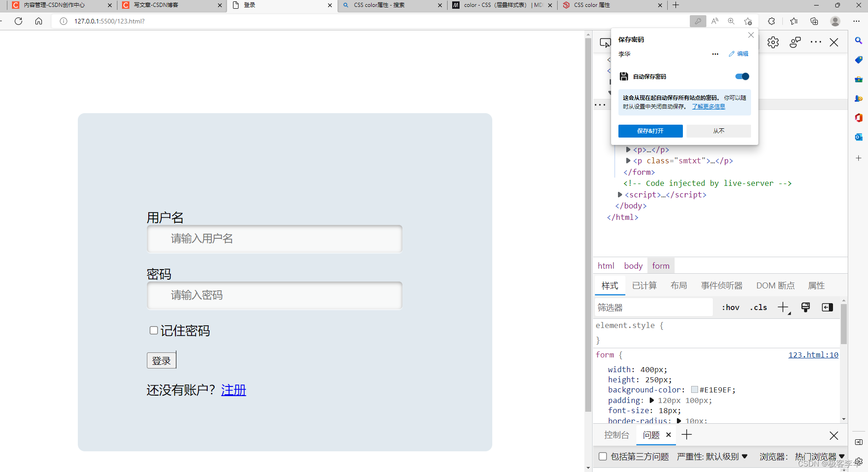The width and height of the screenshot is (868, 472).
Task: Activate the Read Aloud icon
Action: coord(715,21)
